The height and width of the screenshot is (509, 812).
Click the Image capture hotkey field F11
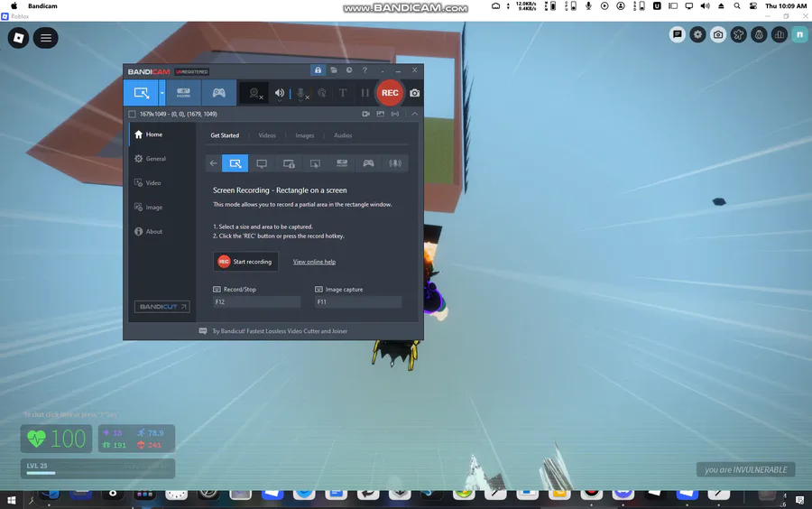358,301
